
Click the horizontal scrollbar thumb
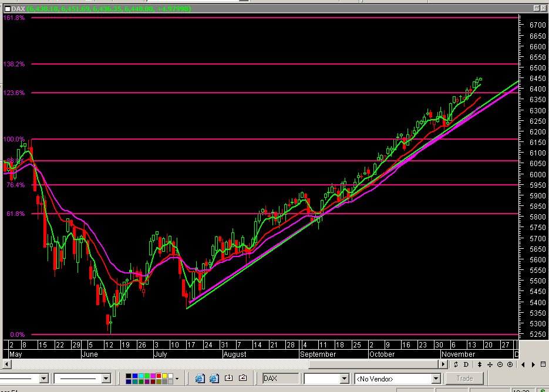pyautogui.click(x=374, y=364)
